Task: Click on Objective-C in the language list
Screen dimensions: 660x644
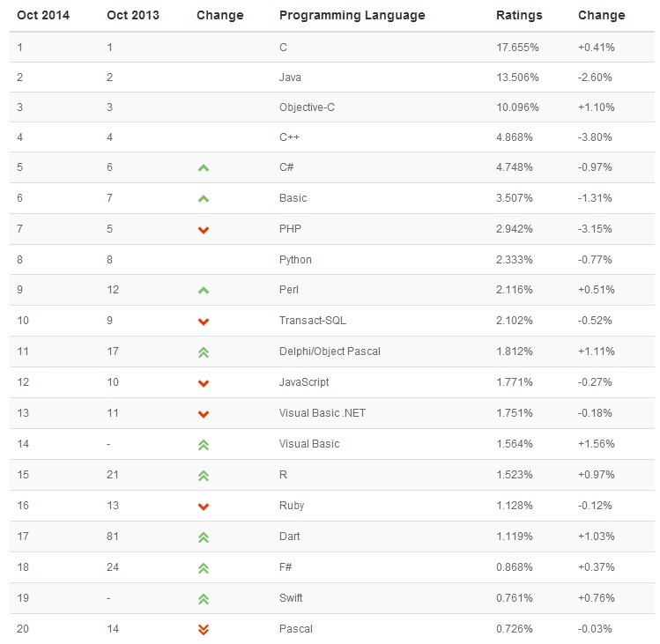Action: [307, 107]
